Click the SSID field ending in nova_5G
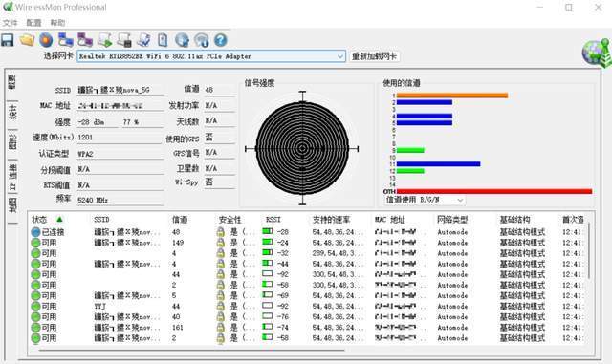The width and height of the screenshot is (612, 364). click(120, 90)
